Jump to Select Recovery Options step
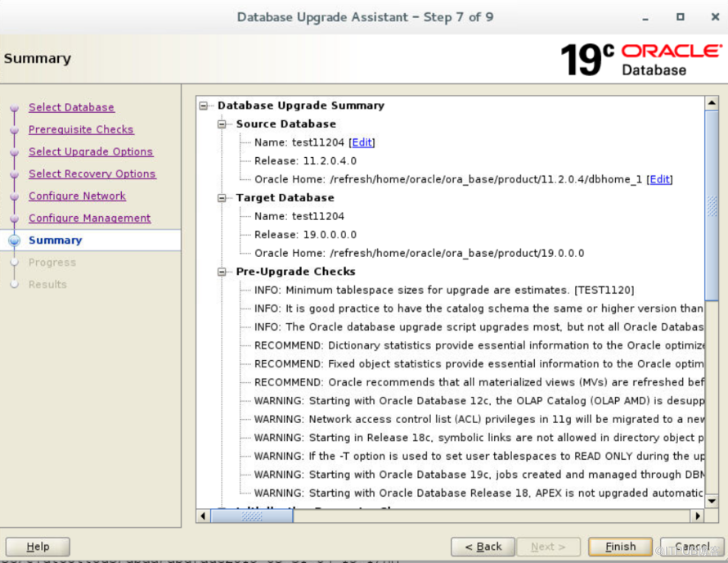728x563 pixels. point(92,173)
